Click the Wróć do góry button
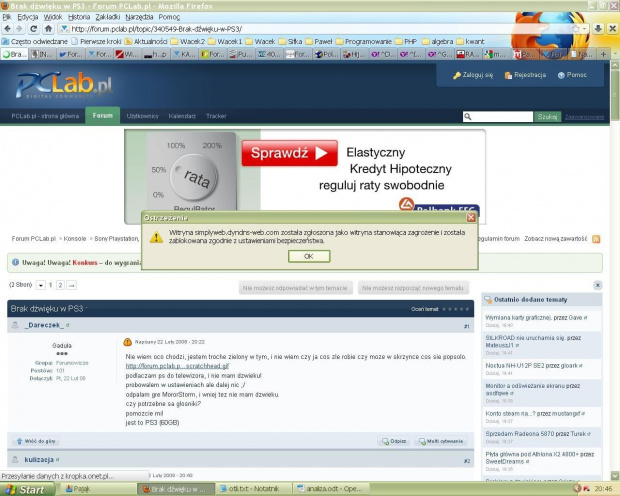 pos(36,441)
